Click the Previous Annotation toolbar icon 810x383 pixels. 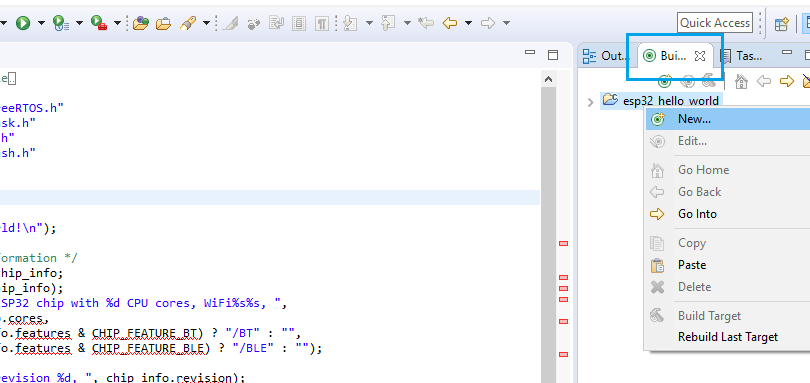388,23
